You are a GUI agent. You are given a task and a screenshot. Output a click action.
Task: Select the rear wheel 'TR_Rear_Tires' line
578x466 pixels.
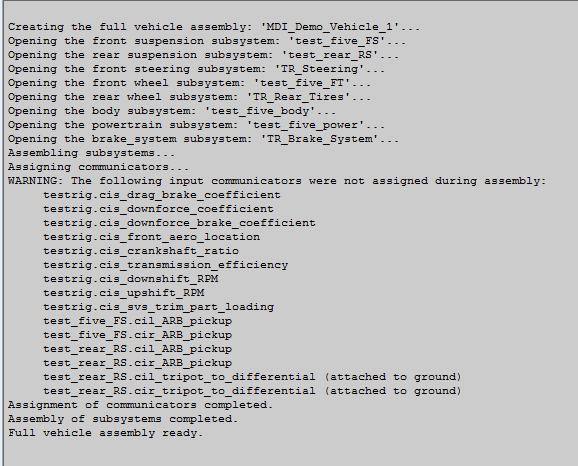pyautogui.click(x=189, y=97)
